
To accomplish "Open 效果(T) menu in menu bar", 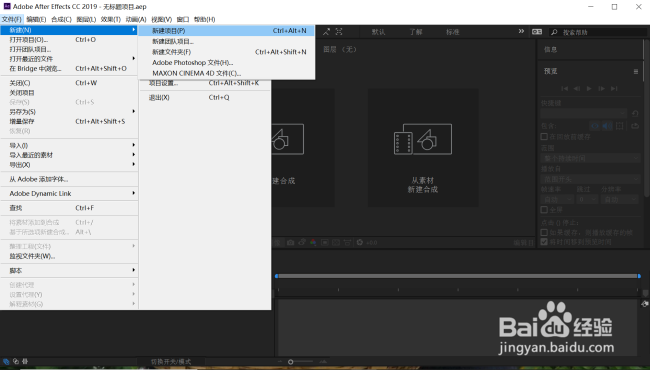I will pos(111,19).
